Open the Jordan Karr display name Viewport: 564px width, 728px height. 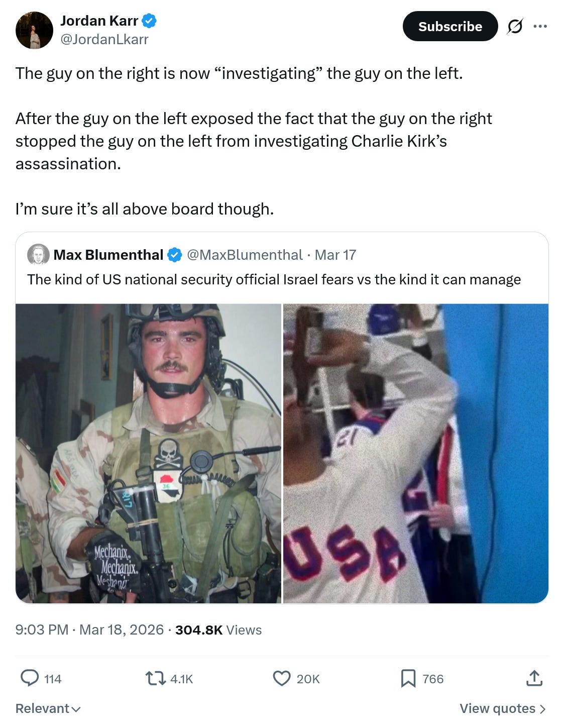99,21
